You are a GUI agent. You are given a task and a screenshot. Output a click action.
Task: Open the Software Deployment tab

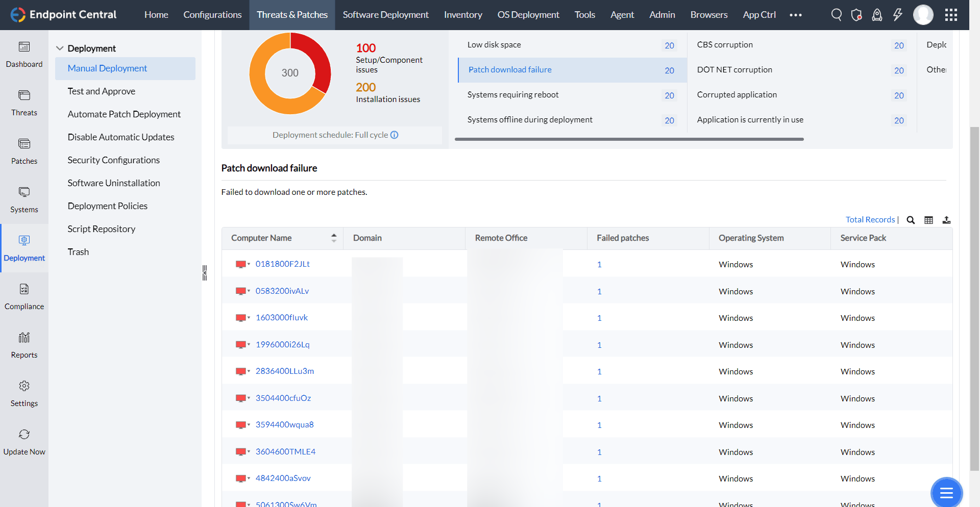(385, 15)
